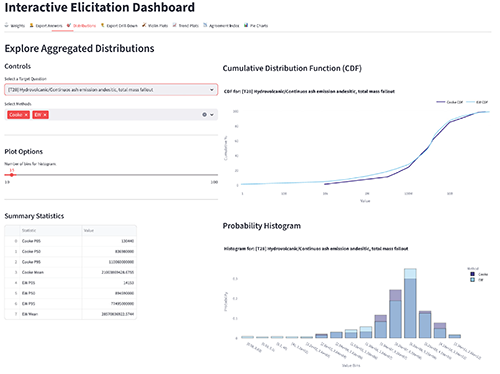Image resolution: width=500 pixels, height=374 pixels.
Task: Select the EW P95 row label
Action: pos(29,304)
